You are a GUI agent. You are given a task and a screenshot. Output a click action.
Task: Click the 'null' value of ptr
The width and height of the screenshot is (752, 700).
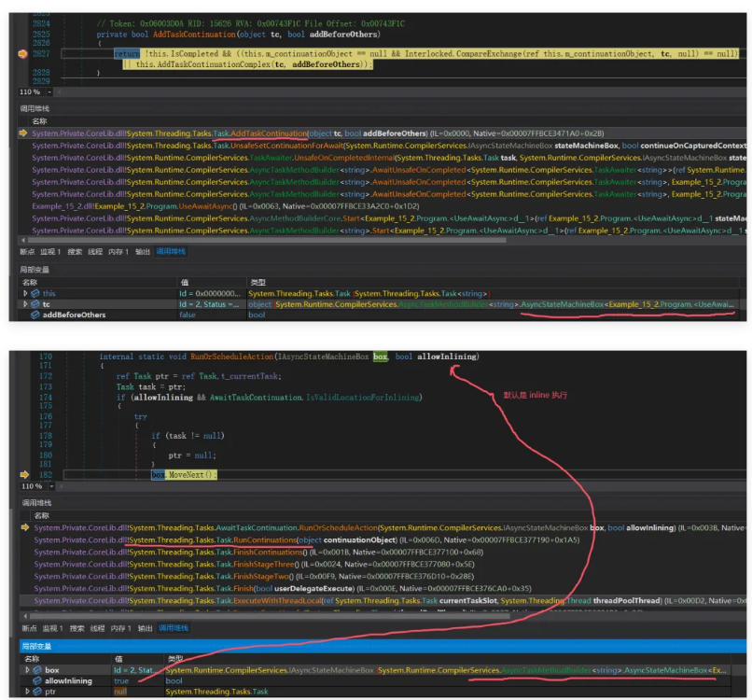tap(120, 692)
